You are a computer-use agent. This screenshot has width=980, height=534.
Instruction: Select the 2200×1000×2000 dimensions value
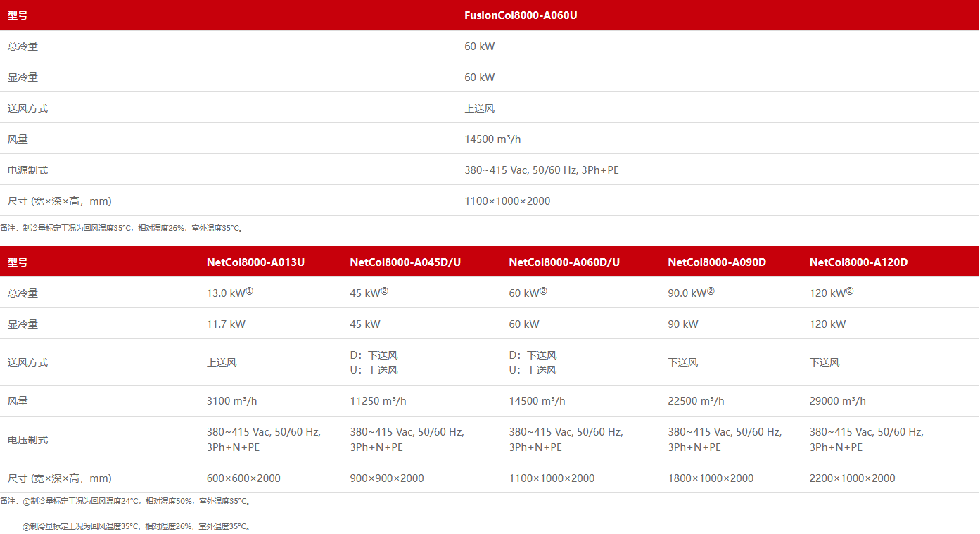[853, 478]
